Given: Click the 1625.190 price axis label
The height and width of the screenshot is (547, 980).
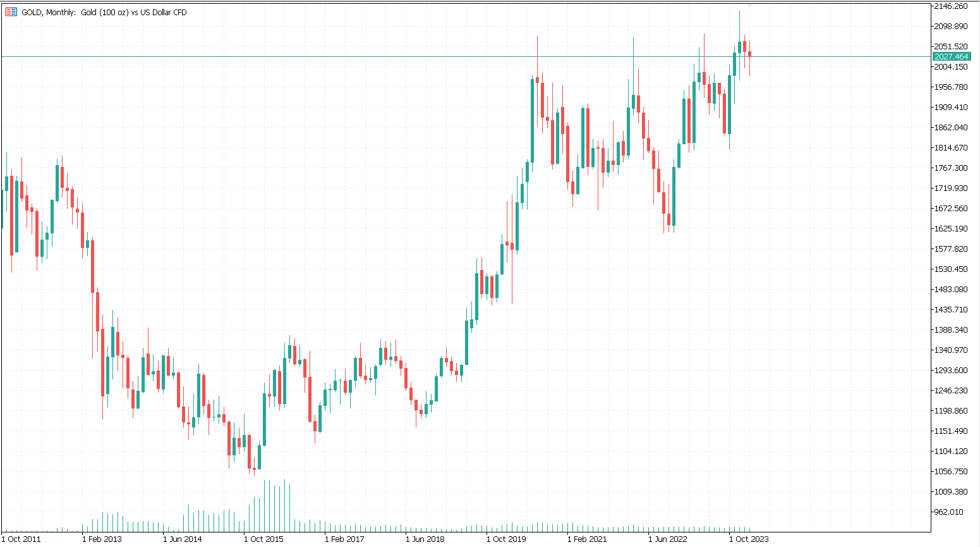Looking at the screenshot, I should point(951,229).
